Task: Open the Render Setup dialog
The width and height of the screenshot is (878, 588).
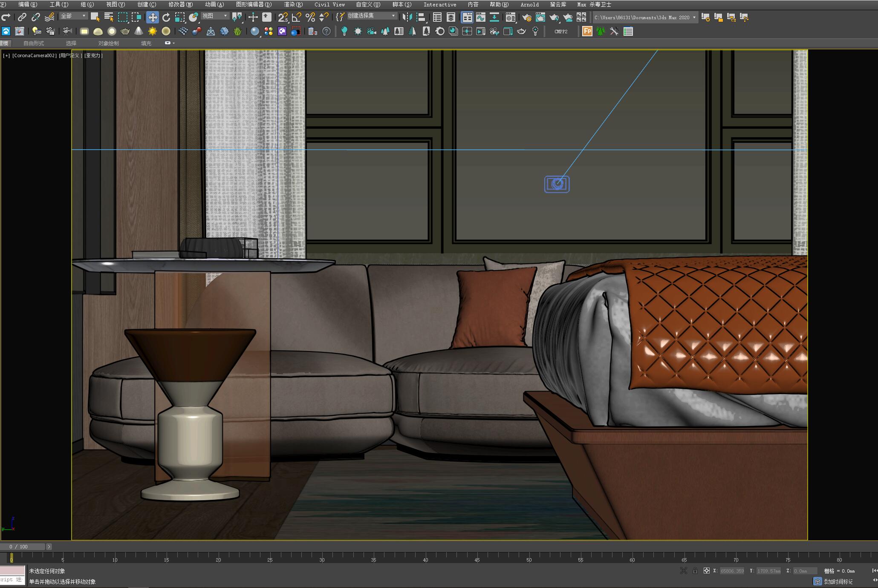Action: 527,17
